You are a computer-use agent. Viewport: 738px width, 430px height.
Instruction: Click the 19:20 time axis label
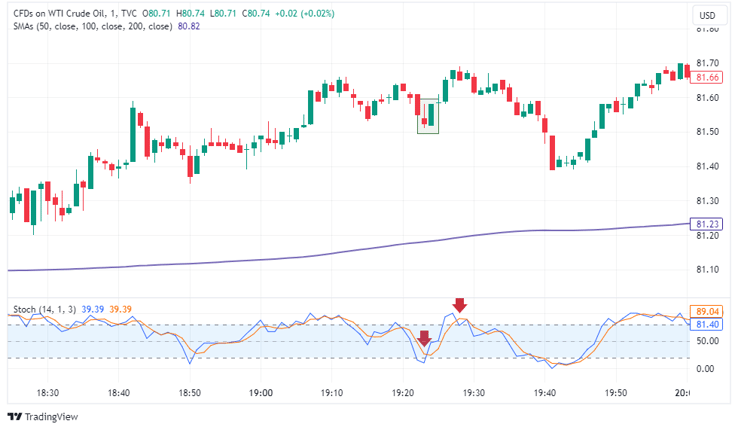coord(403,392)
